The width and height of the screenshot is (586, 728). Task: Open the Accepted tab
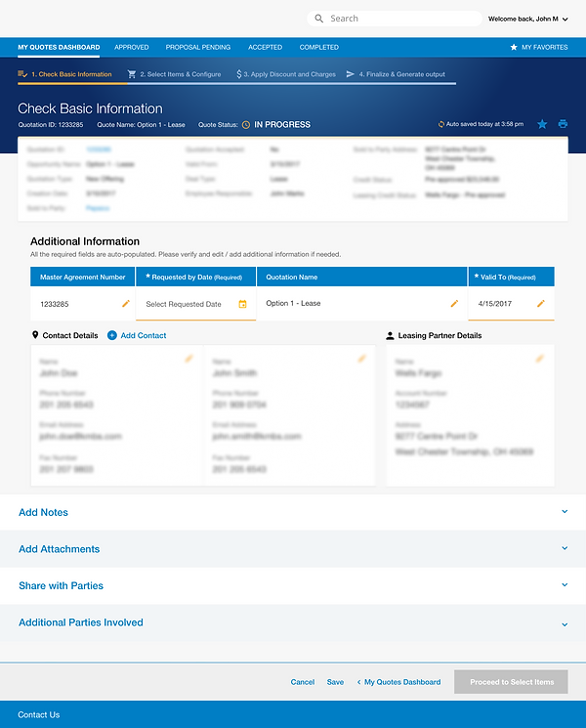click(265, 47)
